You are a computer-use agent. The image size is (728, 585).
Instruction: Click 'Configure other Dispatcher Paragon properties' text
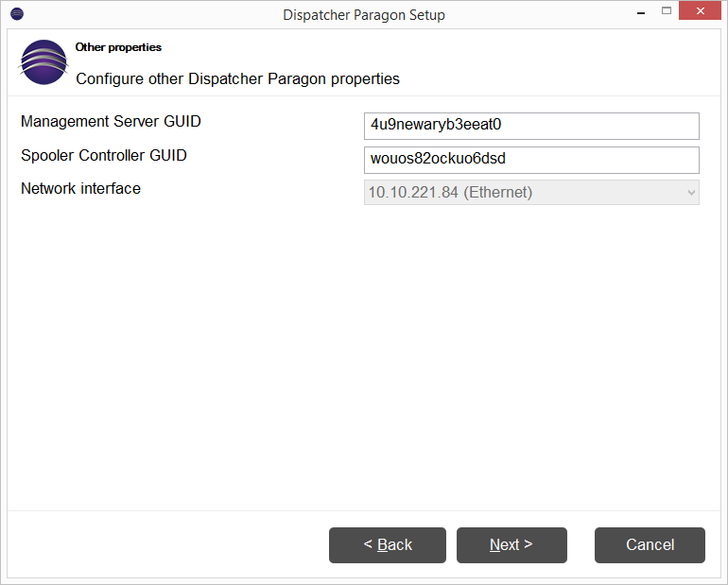coord(237,78)
